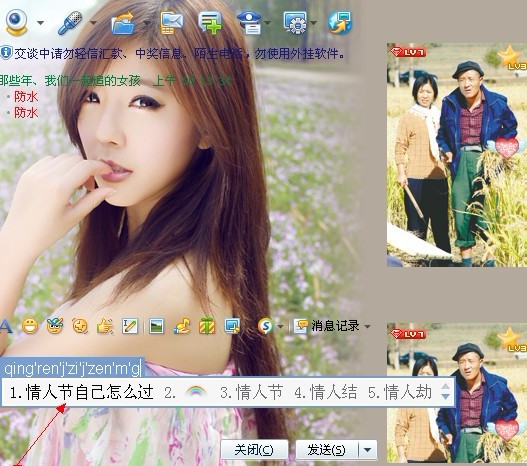Image resolution: width=527 pixels, height=466 pixels.
Task: Click the 关闭(C) button
Action: 254,450
